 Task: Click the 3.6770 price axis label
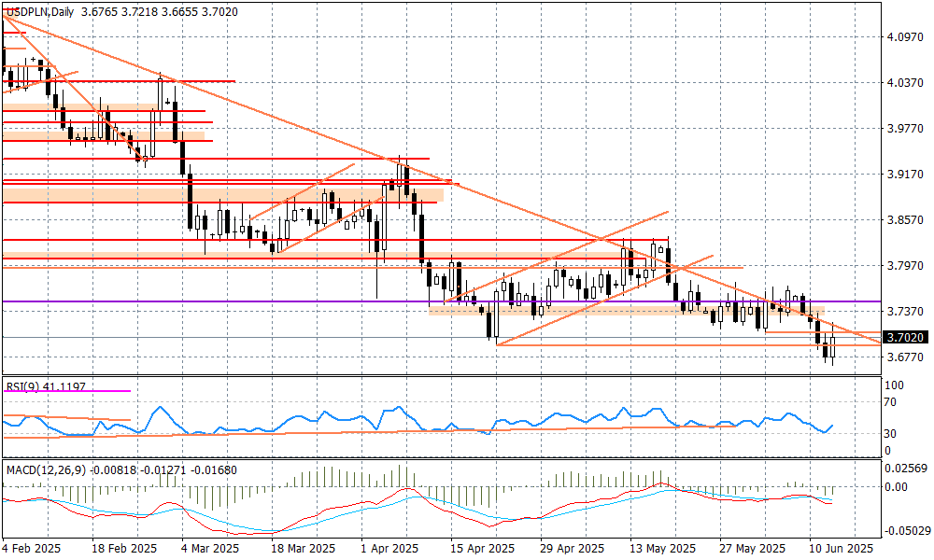point(905,357)
